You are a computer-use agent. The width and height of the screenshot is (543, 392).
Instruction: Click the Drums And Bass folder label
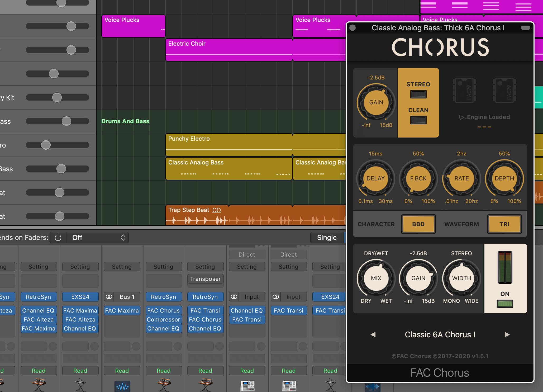(125, 121)
